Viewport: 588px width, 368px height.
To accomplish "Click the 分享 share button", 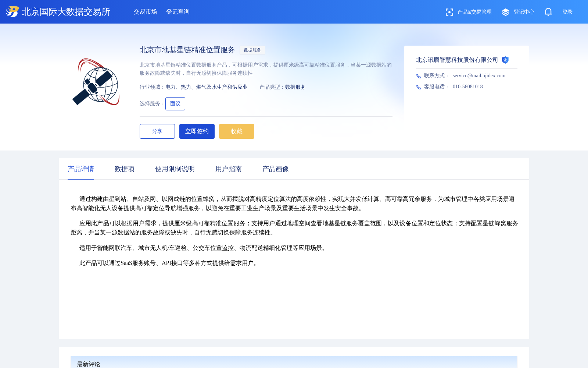I will click(x=157, y=131).
